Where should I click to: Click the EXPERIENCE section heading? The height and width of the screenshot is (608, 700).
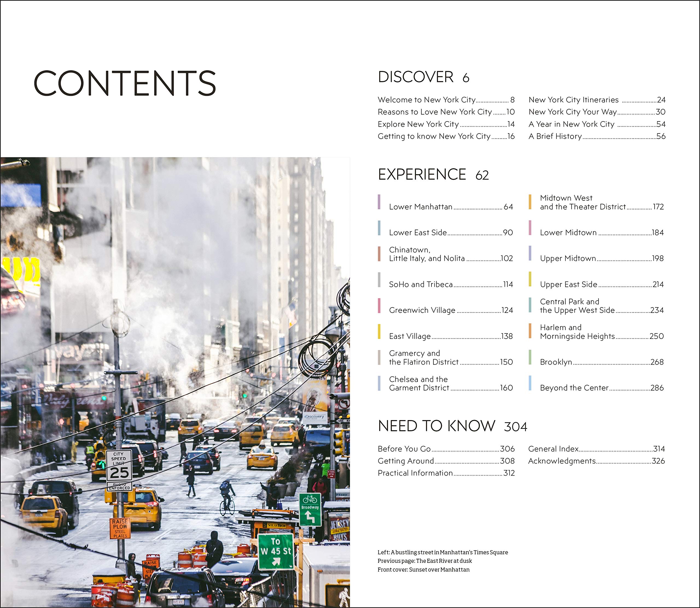pos(422,174)
